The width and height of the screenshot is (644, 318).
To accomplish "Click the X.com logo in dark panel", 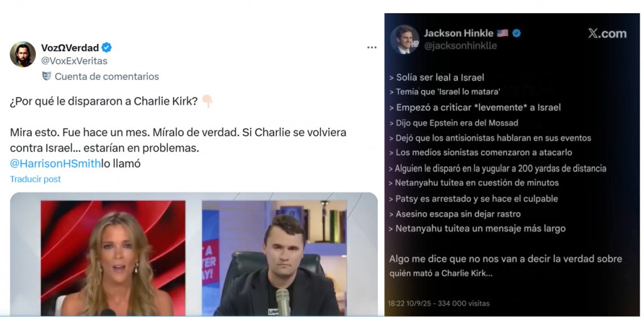I will click(x=607, y=34).
